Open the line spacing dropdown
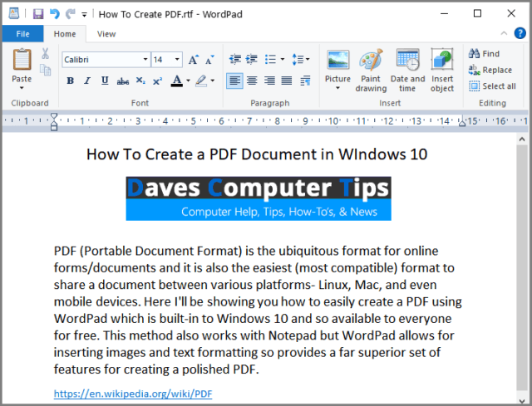 pyautogui.click(x=301, y=59)
